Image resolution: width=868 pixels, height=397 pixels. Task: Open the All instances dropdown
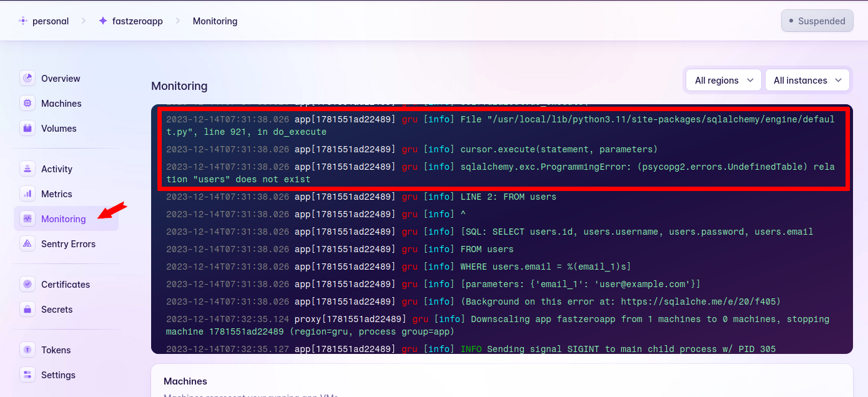(807, 81)
